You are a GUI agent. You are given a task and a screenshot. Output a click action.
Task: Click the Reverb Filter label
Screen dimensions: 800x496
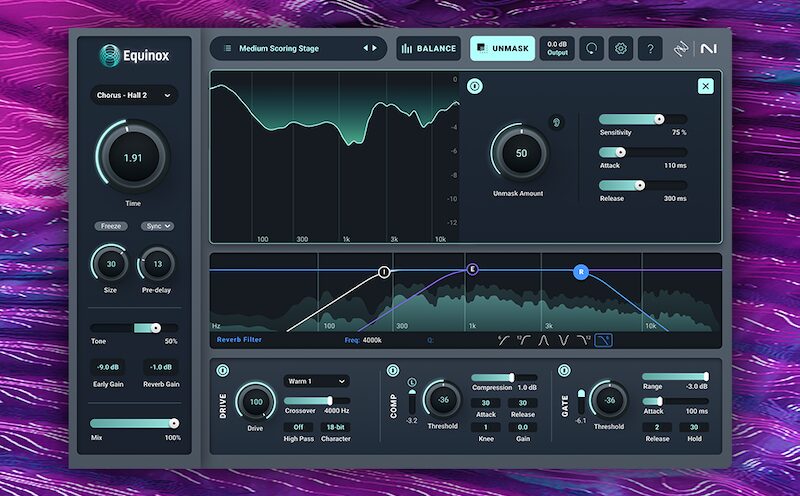click(239, 340)
